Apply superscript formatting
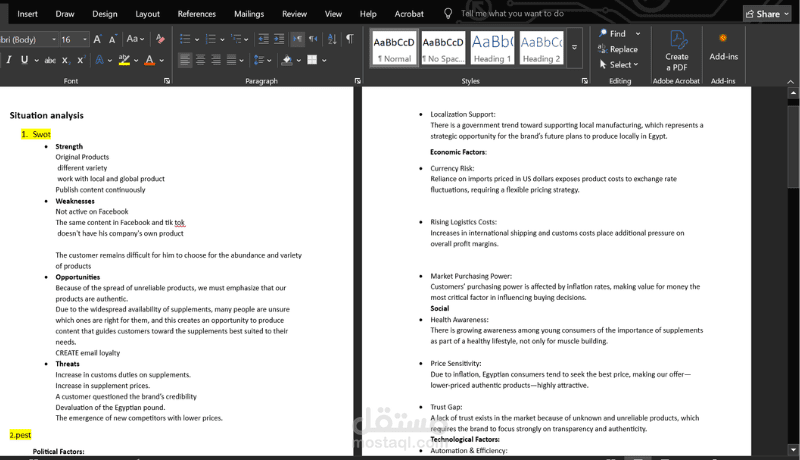This screenshot has height=460, width=800. point(81,60)
